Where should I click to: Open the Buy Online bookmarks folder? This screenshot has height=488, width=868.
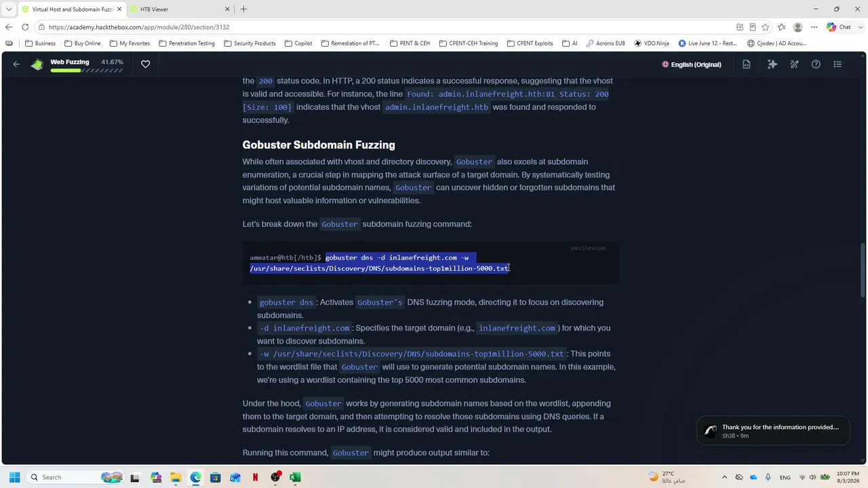click(83, 43)
